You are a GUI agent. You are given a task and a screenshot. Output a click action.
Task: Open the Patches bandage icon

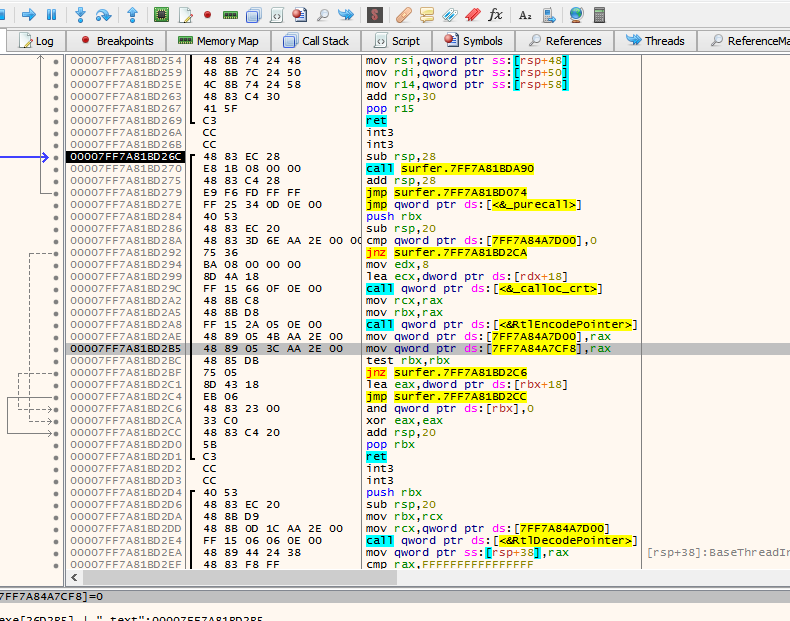pos(403,15)
